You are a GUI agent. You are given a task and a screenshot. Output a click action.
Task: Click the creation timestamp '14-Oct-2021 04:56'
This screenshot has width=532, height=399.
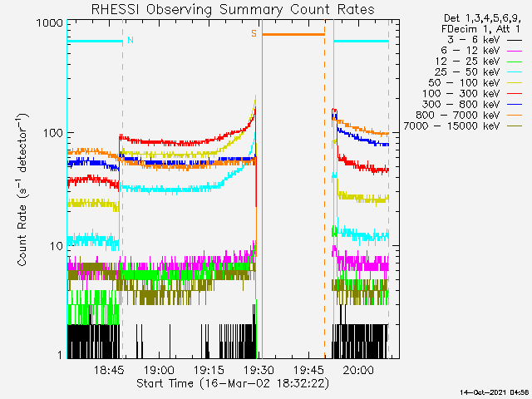click(x=494, y=392)
